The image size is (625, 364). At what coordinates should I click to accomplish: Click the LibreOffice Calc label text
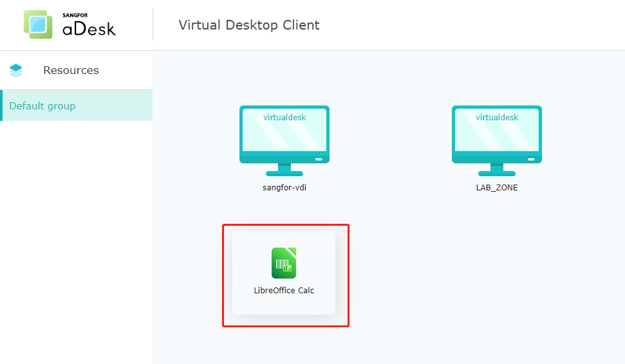tap(284, 290)
